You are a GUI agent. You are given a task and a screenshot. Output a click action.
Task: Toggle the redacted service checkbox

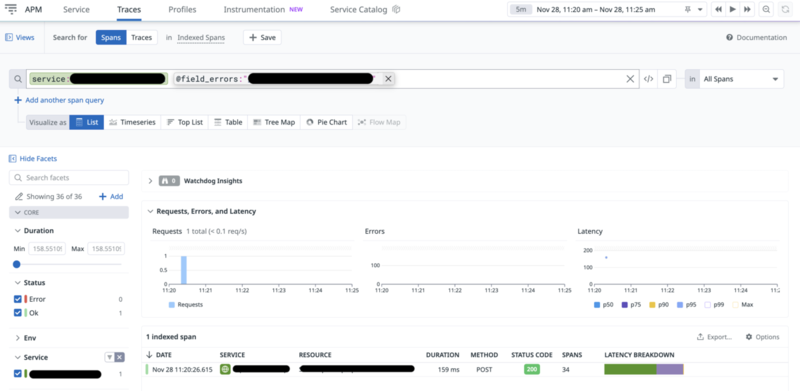tap(18, 374)
